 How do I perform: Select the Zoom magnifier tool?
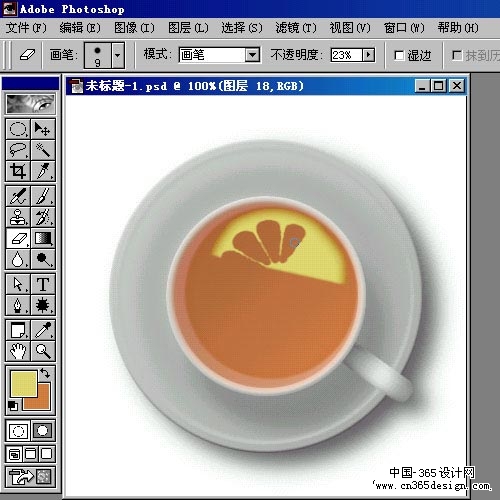[x=43, y=351]
